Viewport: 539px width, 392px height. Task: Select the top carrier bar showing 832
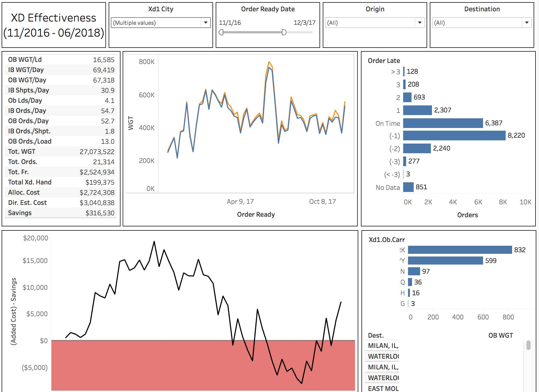click(x=460, y=250)
